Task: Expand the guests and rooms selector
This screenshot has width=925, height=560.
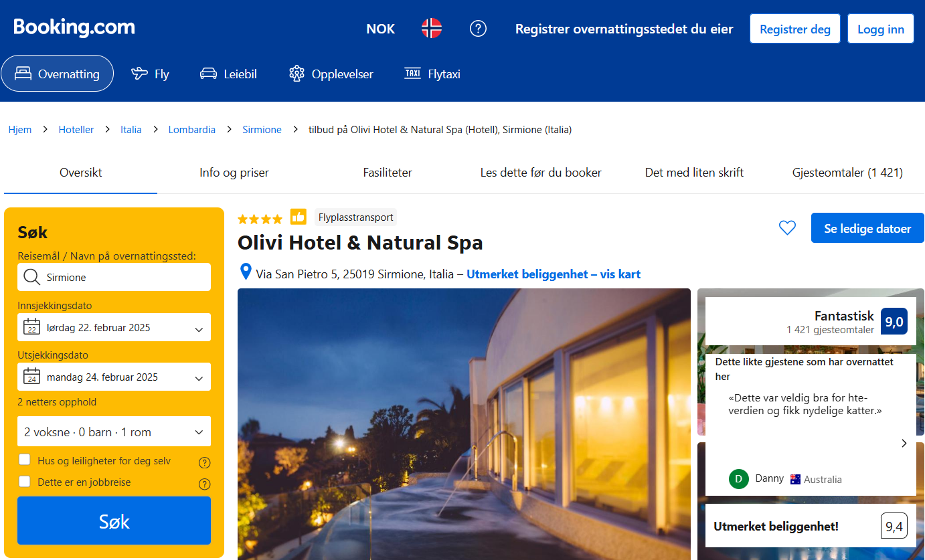Action: (x=114, y=432)
